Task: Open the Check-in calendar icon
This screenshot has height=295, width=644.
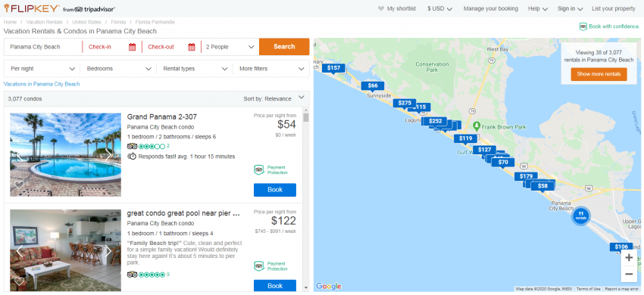Action: pyautogui.click(x=132, y=47)
